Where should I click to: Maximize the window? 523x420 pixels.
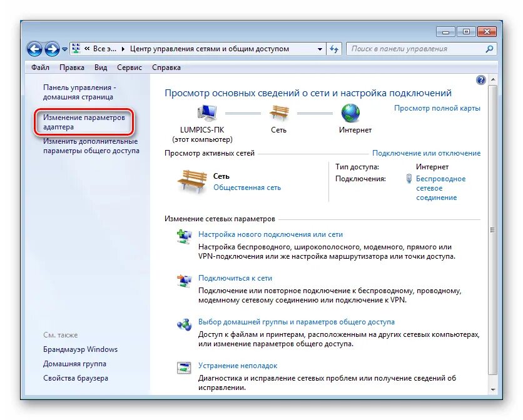click(x=466, y=32)
